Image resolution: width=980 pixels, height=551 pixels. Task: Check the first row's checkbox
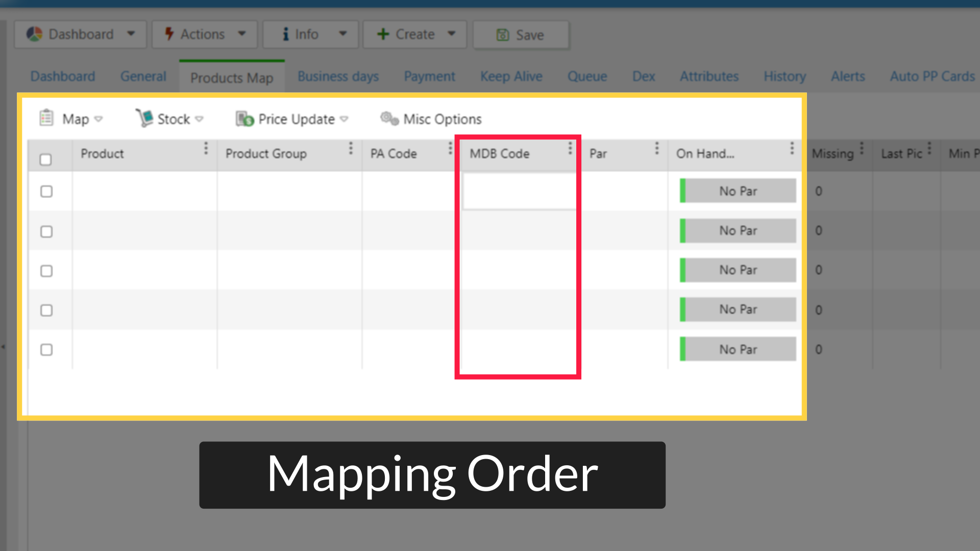(x=46, y=191)
